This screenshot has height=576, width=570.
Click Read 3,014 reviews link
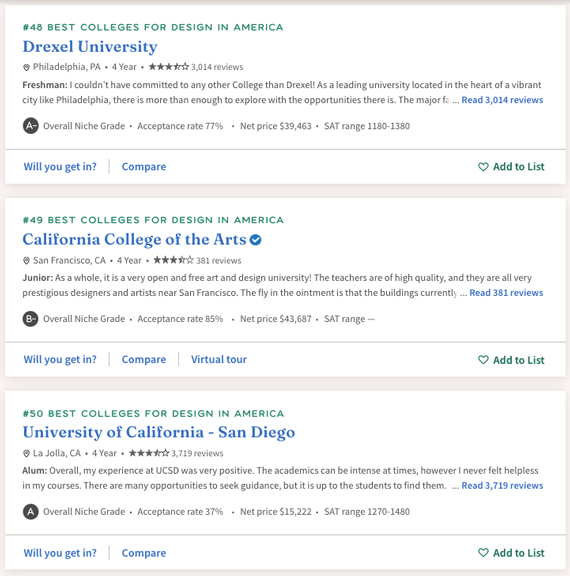tap(502, 100)
